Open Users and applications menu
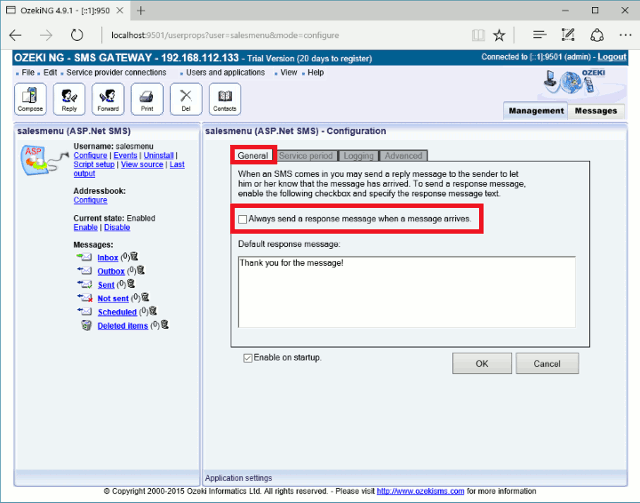The width and height of the screenshot is (640, 503). (225, 72)
